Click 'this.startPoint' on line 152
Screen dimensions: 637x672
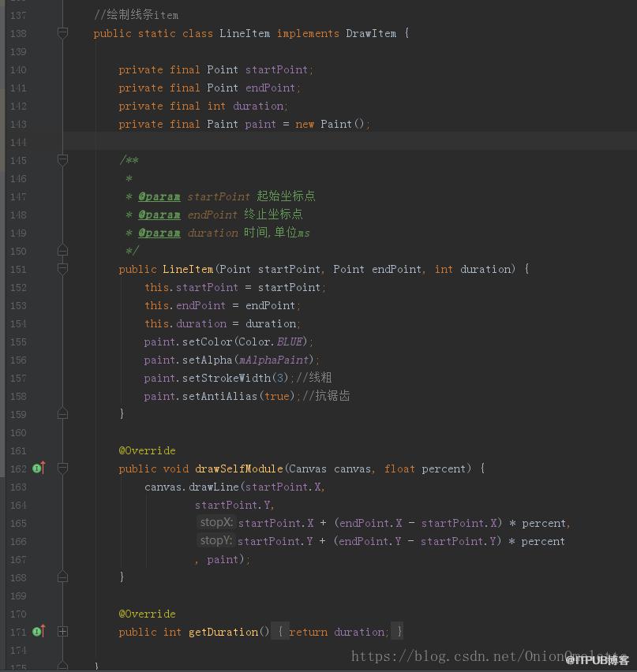[191, 287]
